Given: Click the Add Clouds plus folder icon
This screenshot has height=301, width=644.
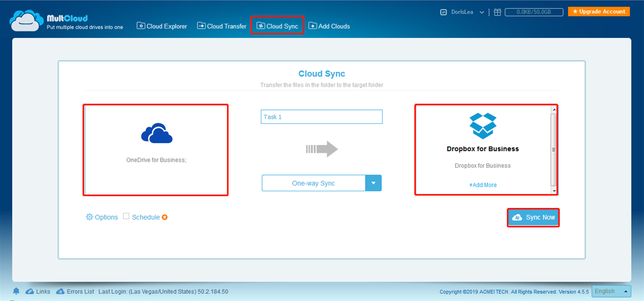Looking at the screenshot, I should [313, 26].
